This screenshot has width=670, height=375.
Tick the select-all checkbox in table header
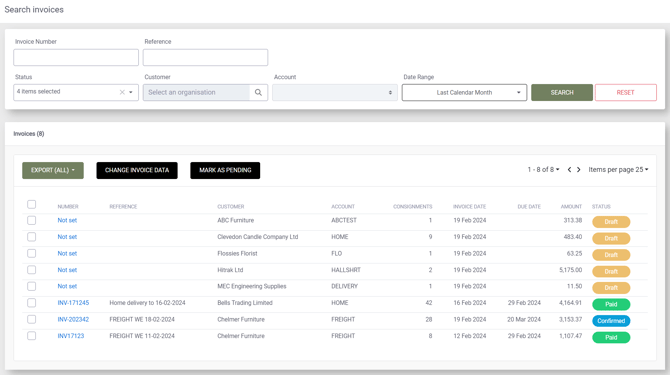pos(32,204)
